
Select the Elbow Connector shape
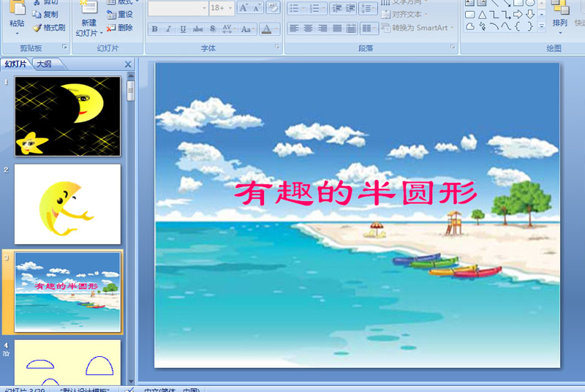[x=494, y=15]
